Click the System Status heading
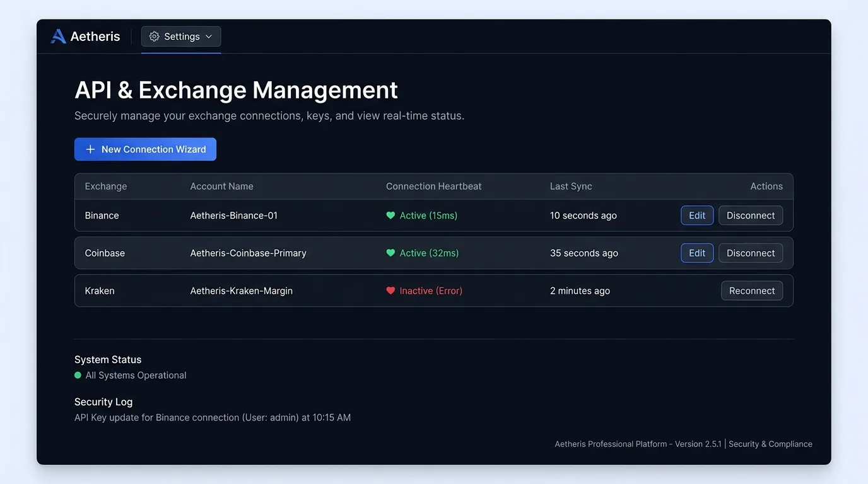The width and height of the screenshot is (868, 484). pos(108,360)
